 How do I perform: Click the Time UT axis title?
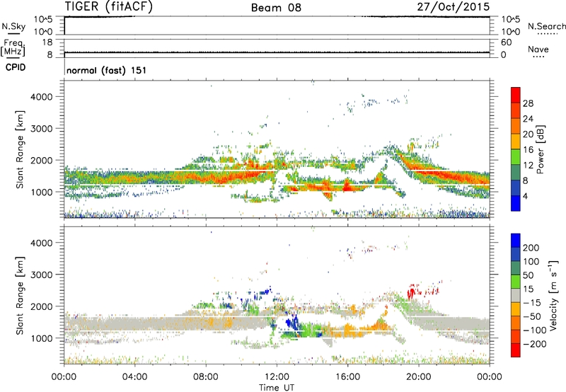(x=277, y=388)
